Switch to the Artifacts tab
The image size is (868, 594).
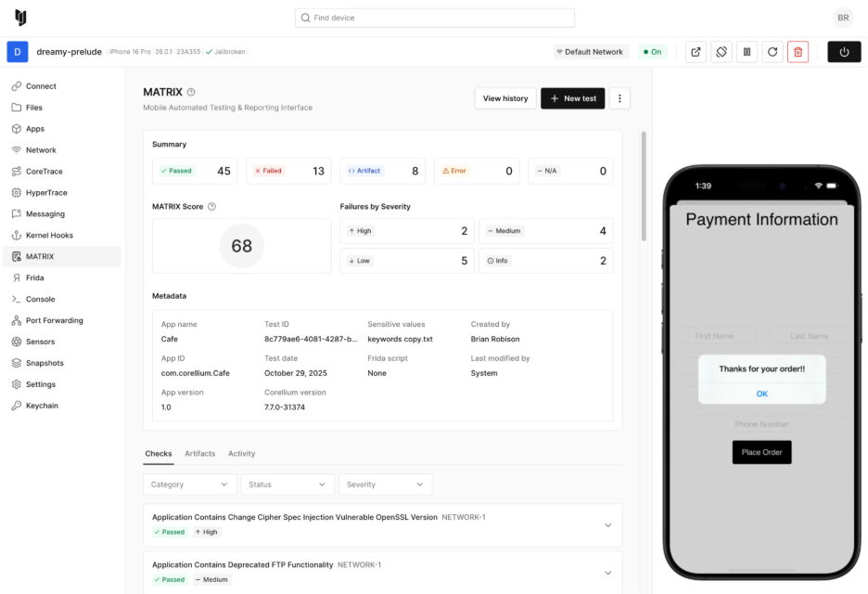point(199,454)
